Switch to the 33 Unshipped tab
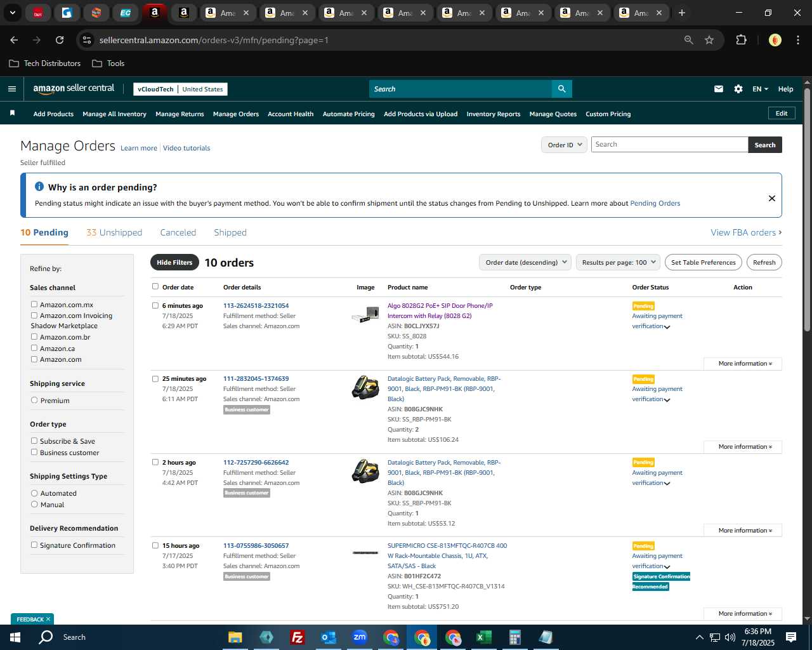 point(114,232)
